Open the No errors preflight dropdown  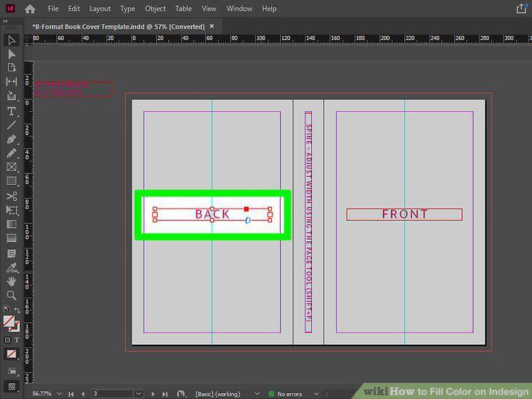click(316, 394)
